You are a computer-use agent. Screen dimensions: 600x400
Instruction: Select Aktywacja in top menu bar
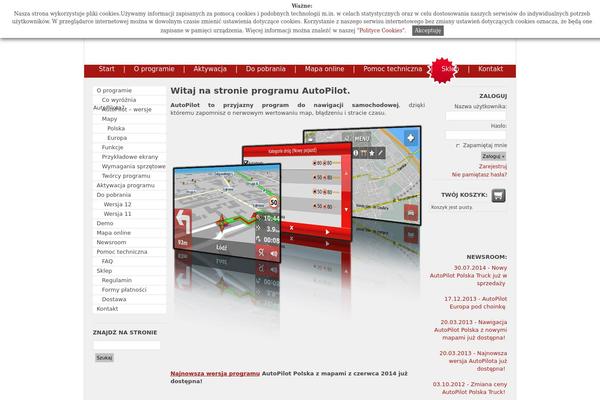coord(210,69)
